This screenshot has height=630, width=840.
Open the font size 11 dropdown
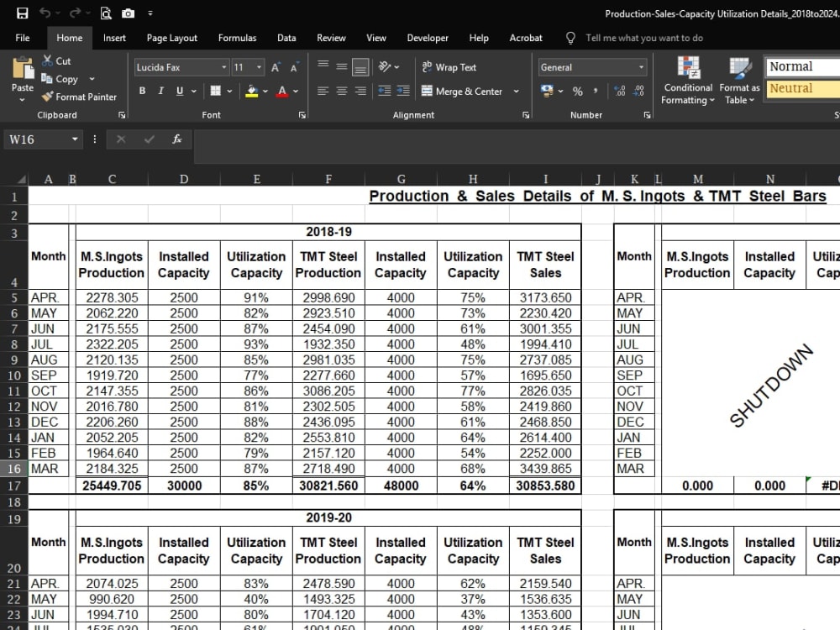click(x=260, y=67)
